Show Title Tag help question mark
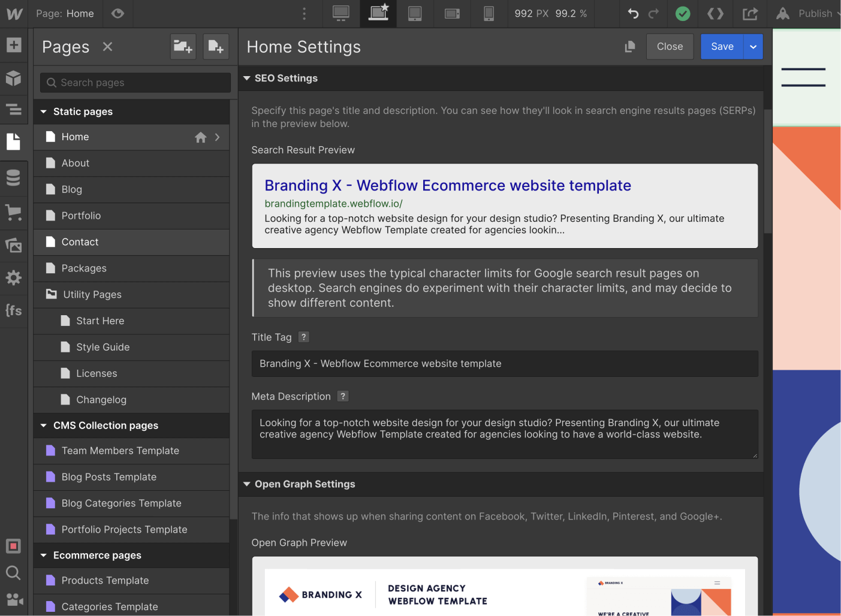 click(304, 337)
